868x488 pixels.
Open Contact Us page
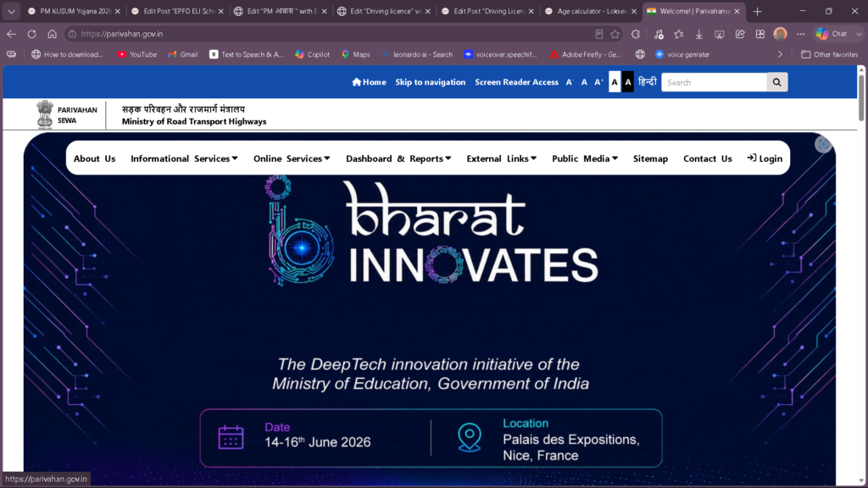coord(708,158)
